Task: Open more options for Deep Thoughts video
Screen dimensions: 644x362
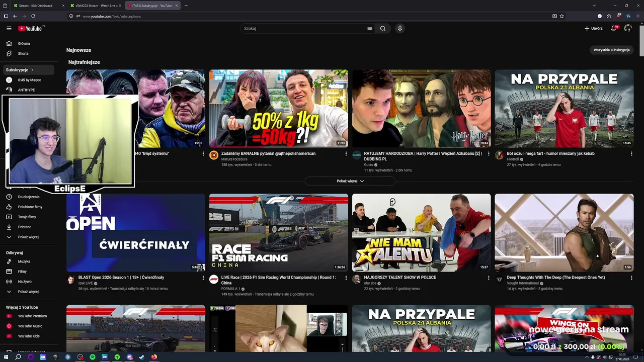Action: pos(631,278)
